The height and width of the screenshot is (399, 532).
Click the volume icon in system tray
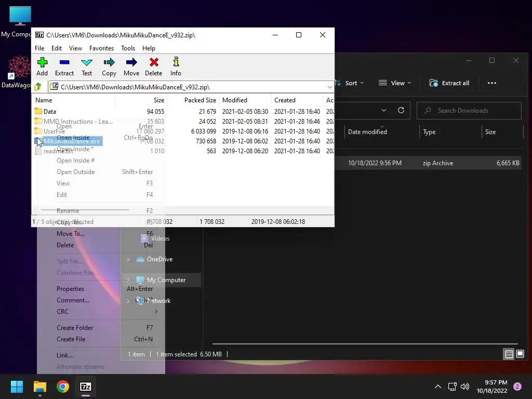465,387
